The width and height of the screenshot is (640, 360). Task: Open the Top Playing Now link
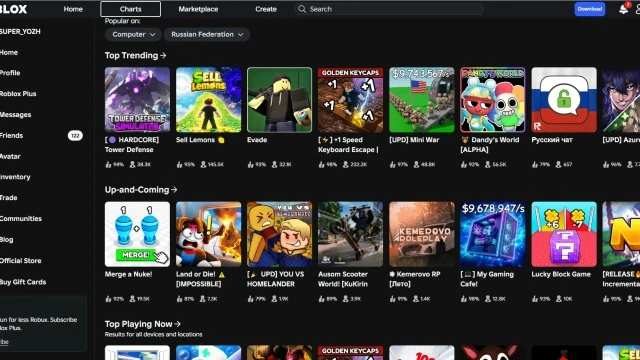[142, 324]
